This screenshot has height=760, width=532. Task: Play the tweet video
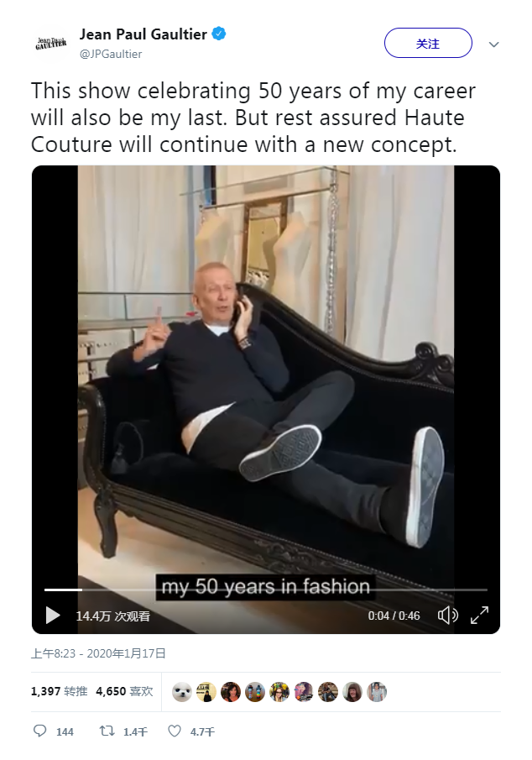point(53,616)
